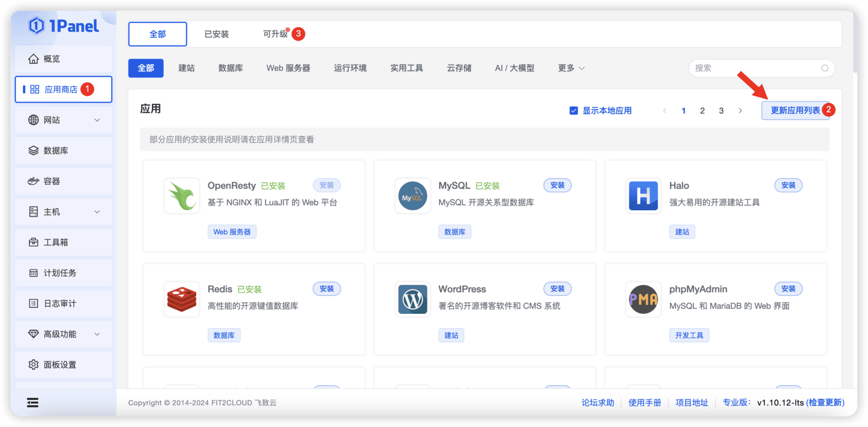Screen dimensions: 868x427
Task: Click the Web 服务器 tag on OpenResty
Action: pyautogui.click(x=232, y=232)
